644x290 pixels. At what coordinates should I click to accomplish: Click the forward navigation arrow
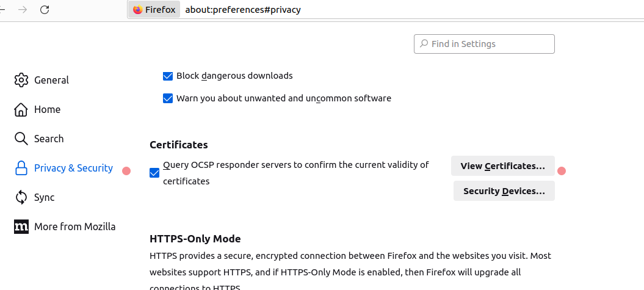point(23,10)
